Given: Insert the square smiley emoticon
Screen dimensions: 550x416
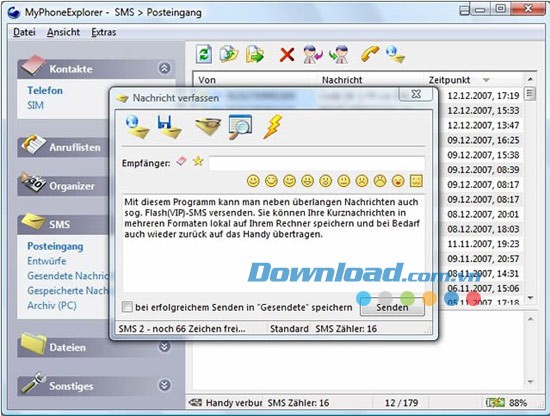Looking at the screenshot, I should [x=416, y=181].
